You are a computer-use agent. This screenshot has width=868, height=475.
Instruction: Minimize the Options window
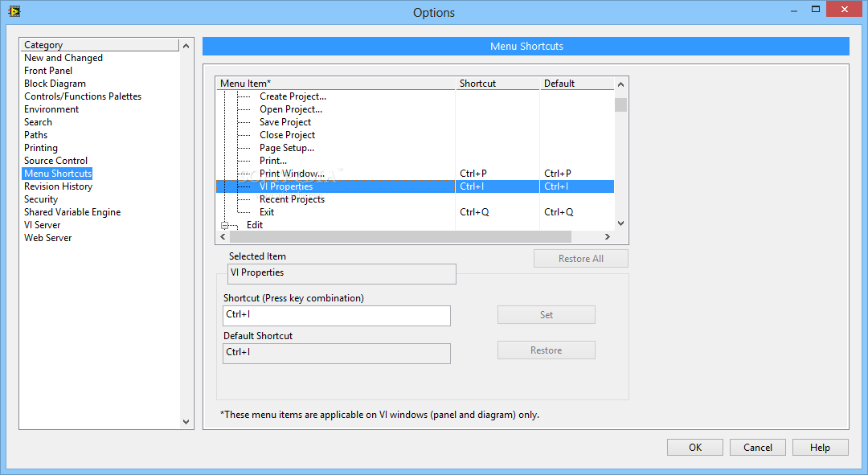click(794, 10)
